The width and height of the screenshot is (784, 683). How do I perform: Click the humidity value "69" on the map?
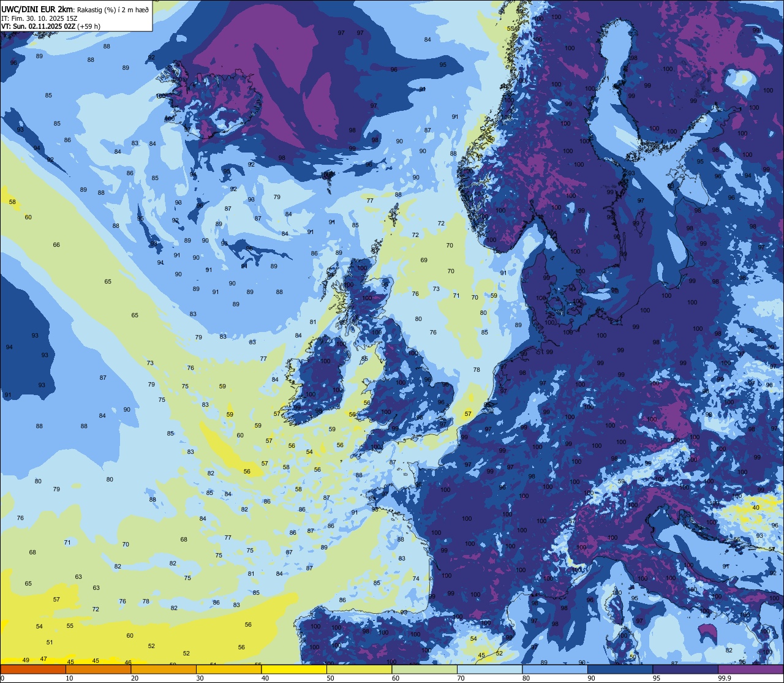pos(424,260)
